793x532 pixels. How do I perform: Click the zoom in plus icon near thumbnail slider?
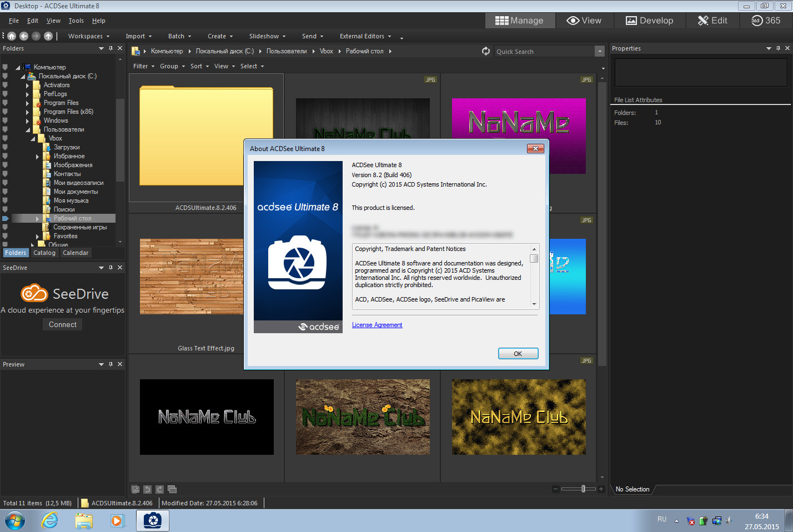point(601,489)
